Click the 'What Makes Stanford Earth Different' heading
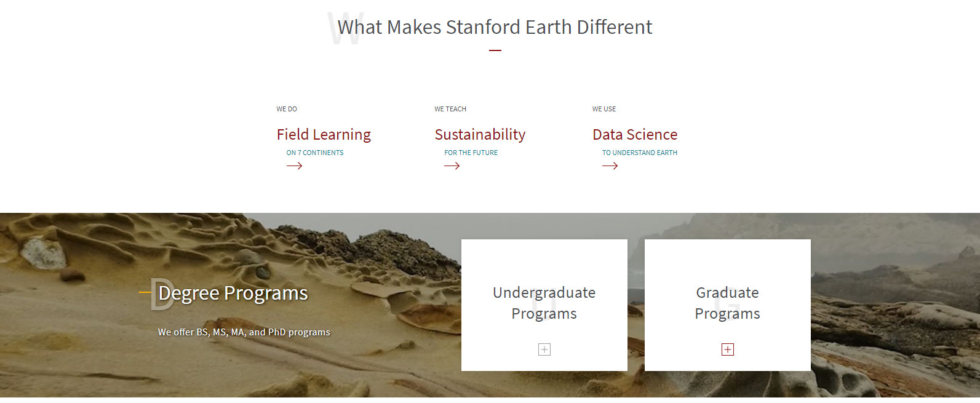This screenshot has width=980, height=403. 495,27
